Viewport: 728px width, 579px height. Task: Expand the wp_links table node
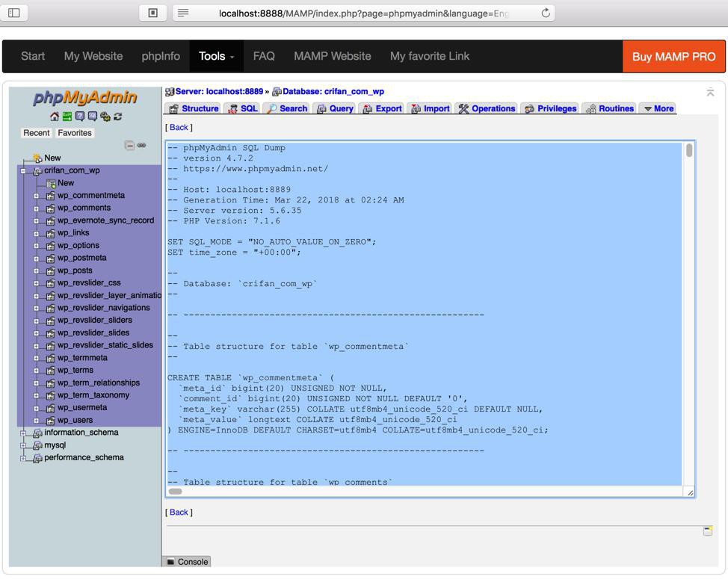(36, 234)
